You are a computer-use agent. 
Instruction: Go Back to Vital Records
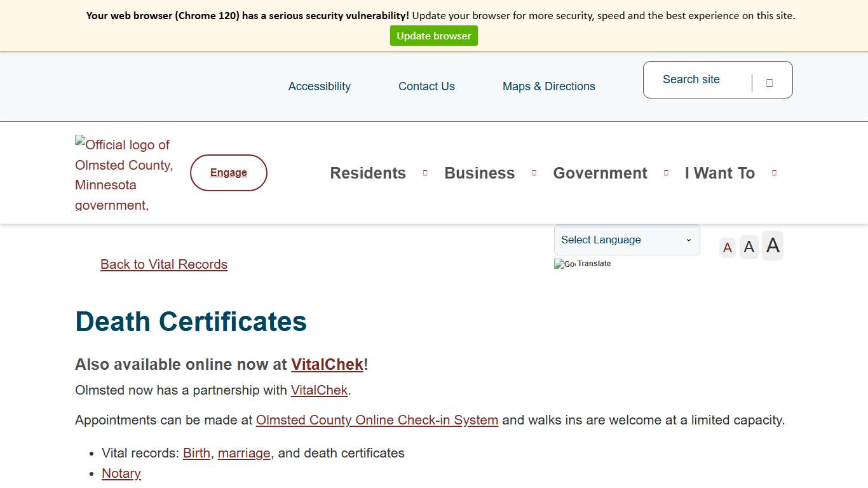click(x=163, y=264)
